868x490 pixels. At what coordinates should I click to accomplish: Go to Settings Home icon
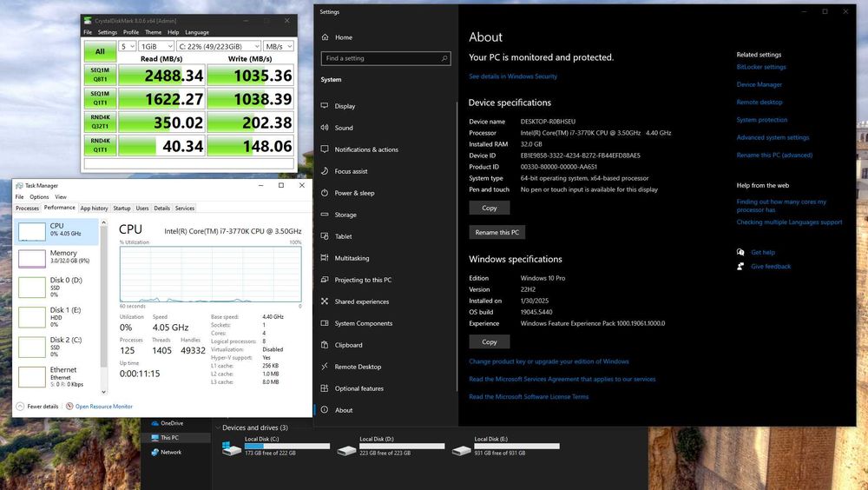pyautogui.click(x=325, y=37)
